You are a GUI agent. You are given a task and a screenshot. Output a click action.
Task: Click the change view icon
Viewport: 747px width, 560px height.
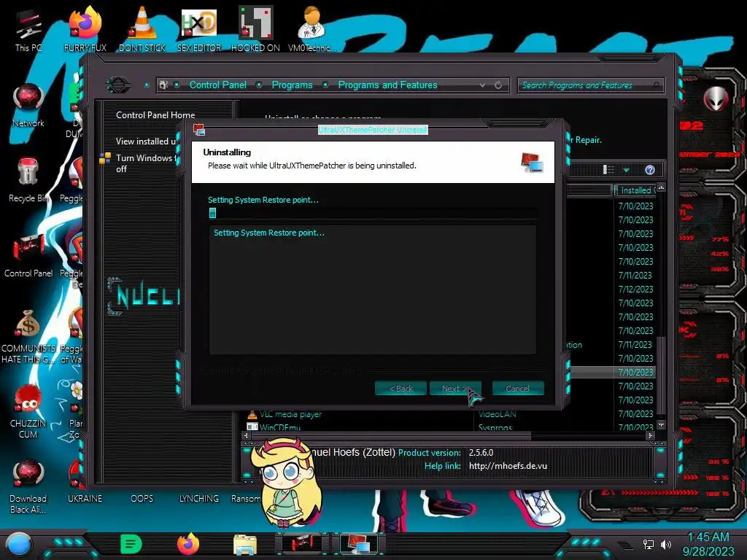coord(609,170)
